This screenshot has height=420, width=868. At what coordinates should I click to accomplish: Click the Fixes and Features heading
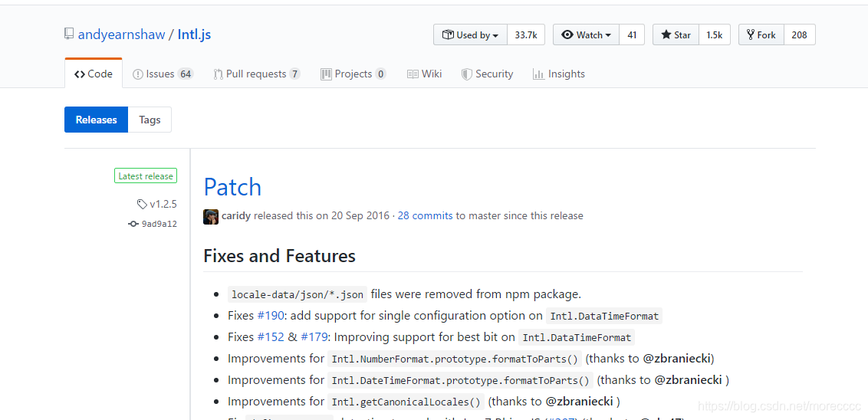(x=280, y=256)
